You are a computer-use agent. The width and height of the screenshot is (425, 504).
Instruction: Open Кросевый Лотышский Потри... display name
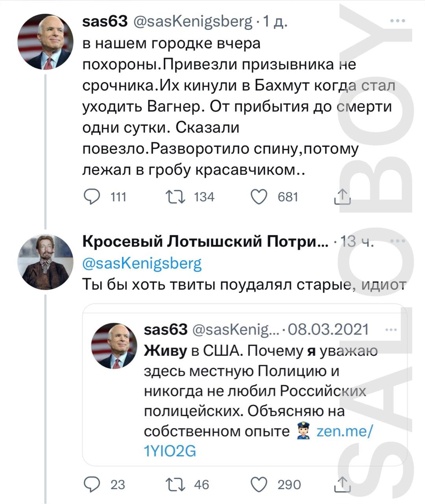[205, 241]
